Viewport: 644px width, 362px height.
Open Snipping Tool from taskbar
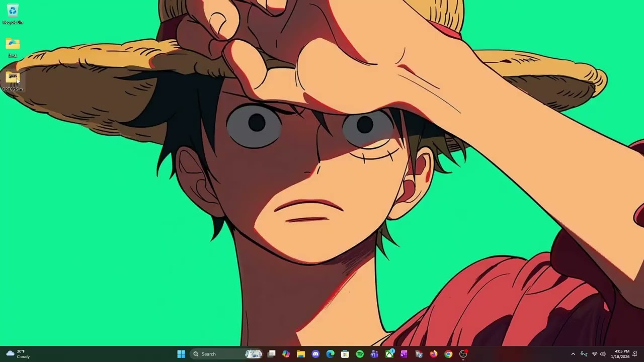click(x=419, y=354)
